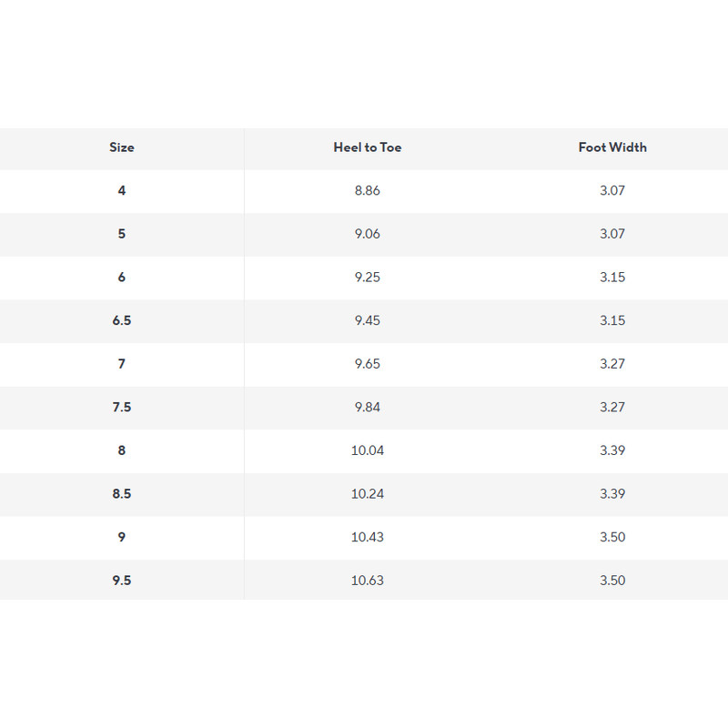Select the foot width for size 8.5

[612, 493]
